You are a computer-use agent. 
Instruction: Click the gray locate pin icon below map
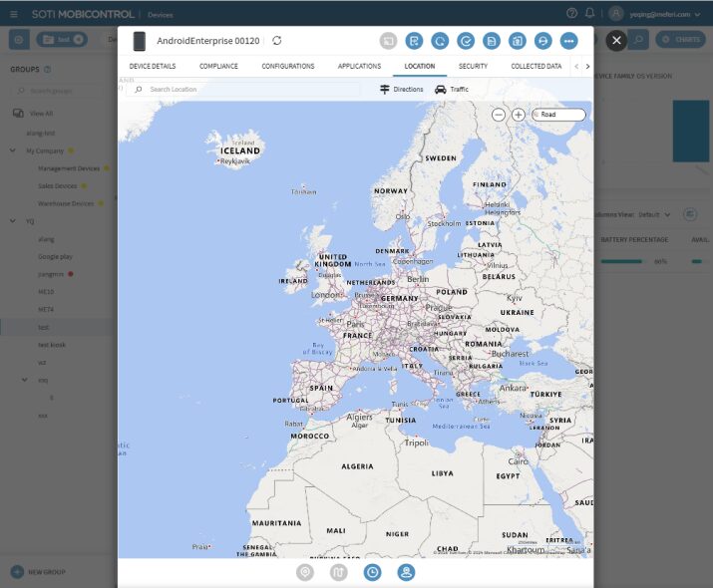pyautogui.click(x=305, y=572)
